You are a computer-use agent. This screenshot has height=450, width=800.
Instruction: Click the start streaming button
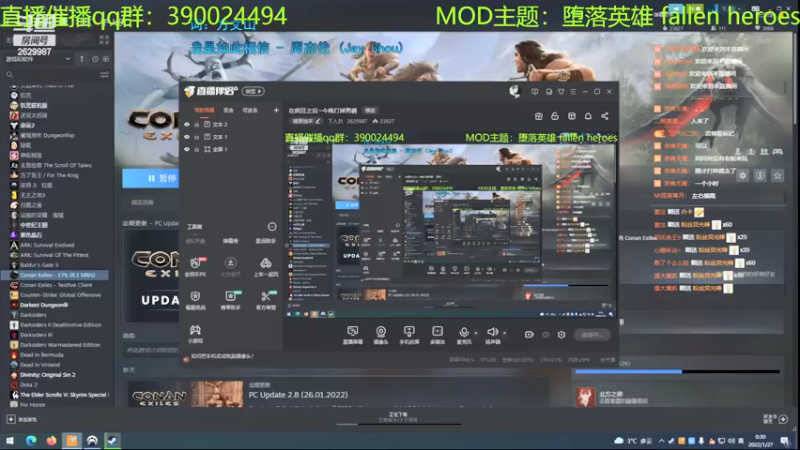point(592,335)
